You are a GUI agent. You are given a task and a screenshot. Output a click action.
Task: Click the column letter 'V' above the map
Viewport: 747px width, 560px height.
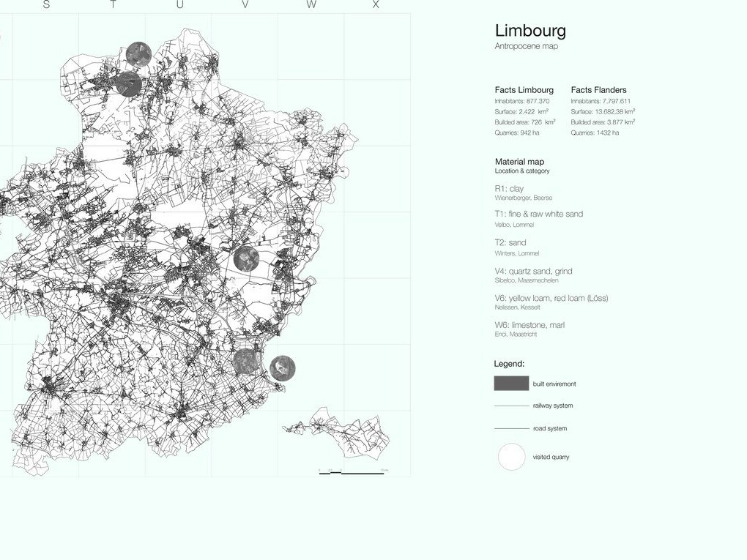coord(245,4)
